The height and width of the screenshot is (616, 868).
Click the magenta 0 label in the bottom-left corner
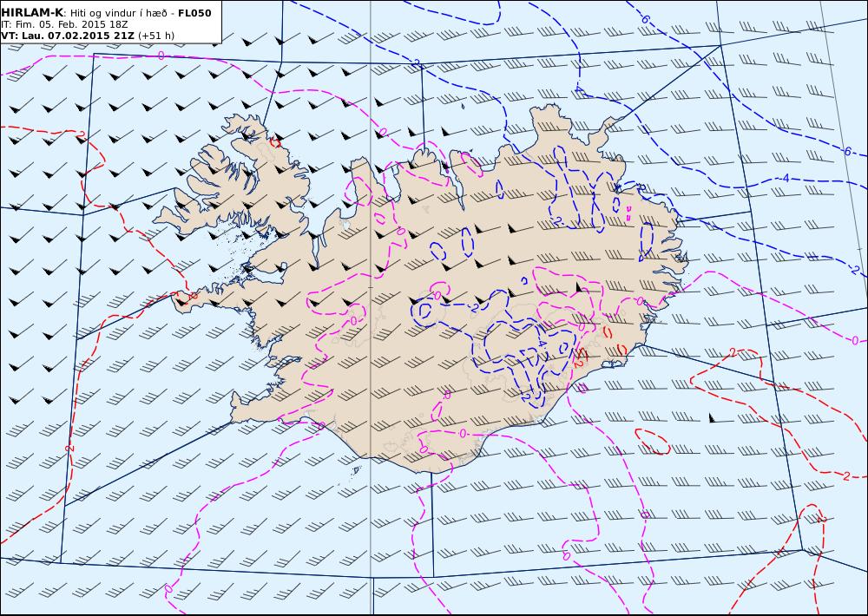pos(168,589)
